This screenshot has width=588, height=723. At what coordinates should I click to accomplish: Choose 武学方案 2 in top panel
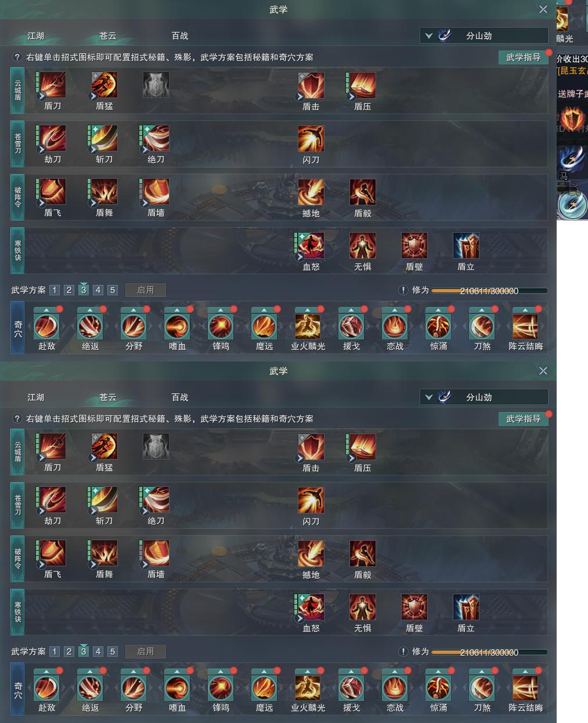[x=69, y=290]
